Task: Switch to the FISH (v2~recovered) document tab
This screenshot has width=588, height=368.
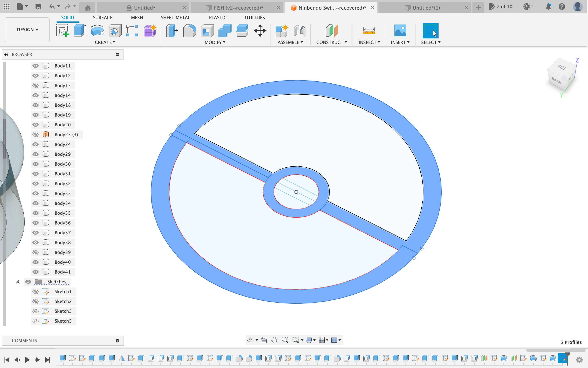Action: [x=237, y=8]
